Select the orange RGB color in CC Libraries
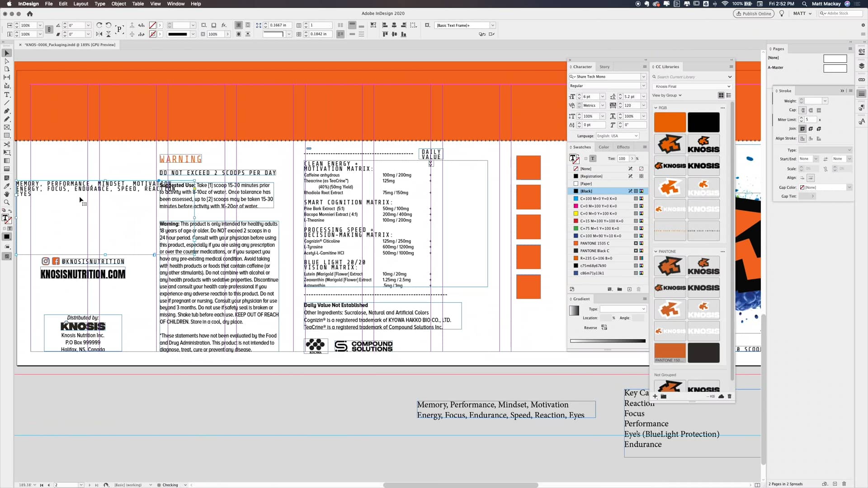This screenshot has height=488, width=868. tap(670, 122)
